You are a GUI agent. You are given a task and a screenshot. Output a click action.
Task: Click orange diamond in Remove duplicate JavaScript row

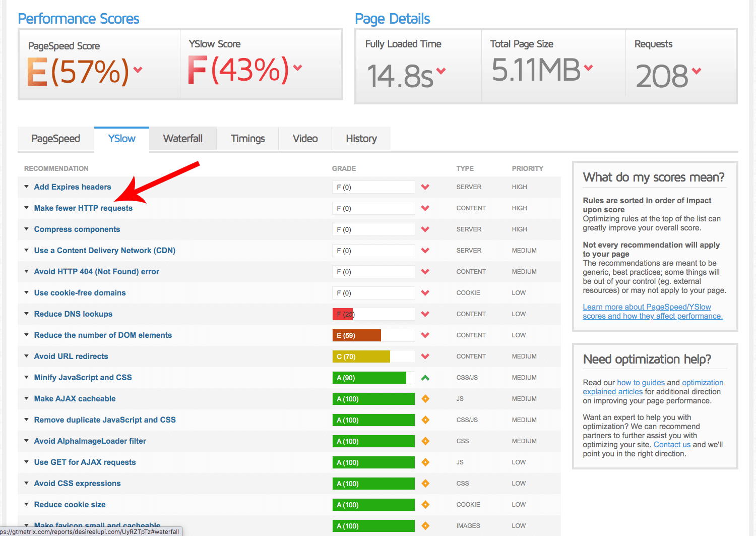point(425,420)
